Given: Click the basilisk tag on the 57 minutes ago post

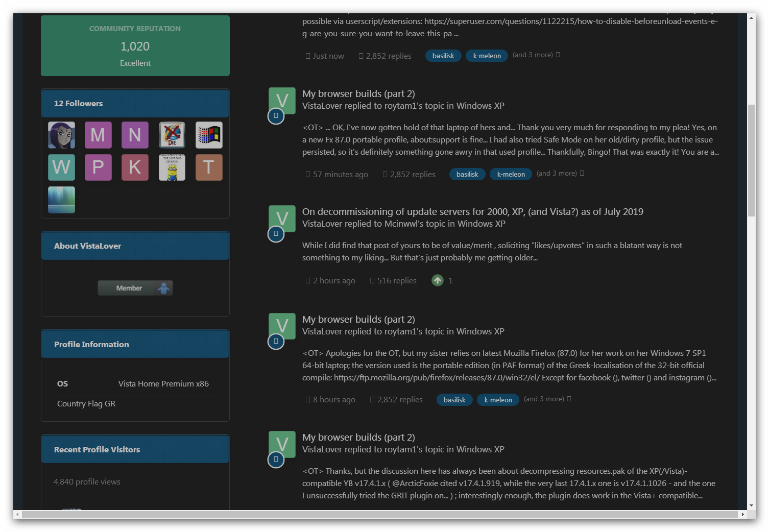Looking at the screenshot, I should (467, 174).
